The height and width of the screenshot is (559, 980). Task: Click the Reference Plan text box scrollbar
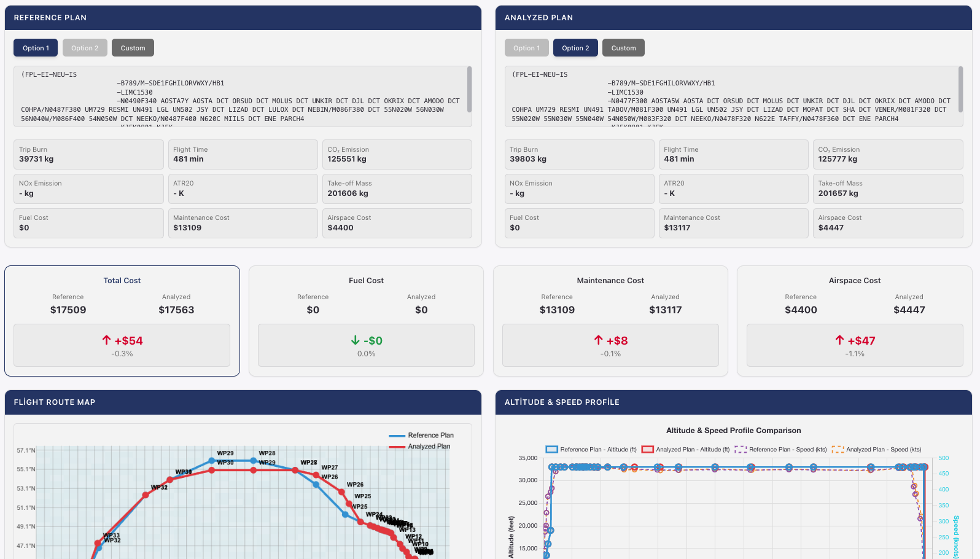coord(469,90)
